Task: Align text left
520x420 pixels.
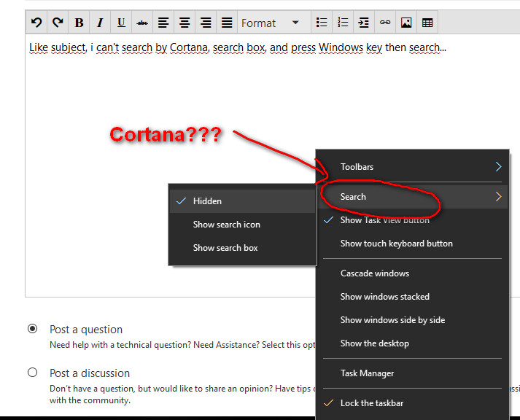Action: 163,23
